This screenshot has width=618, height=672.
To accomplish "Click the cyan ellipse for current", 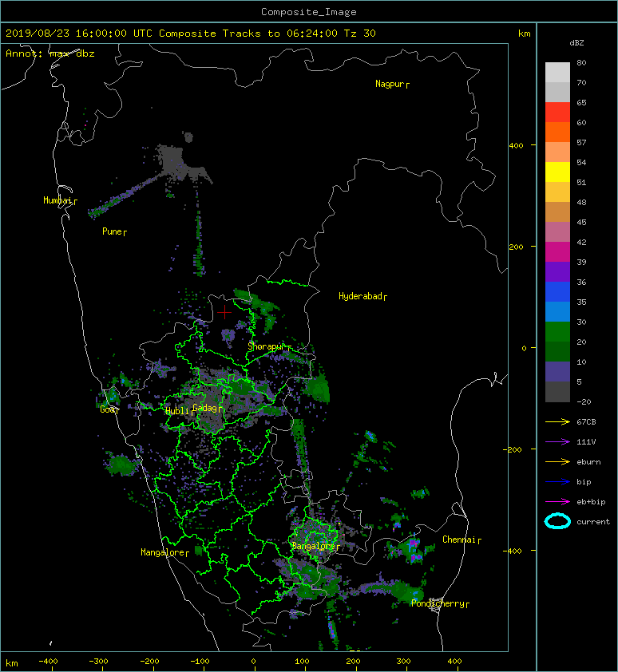I will click(557, 522).
